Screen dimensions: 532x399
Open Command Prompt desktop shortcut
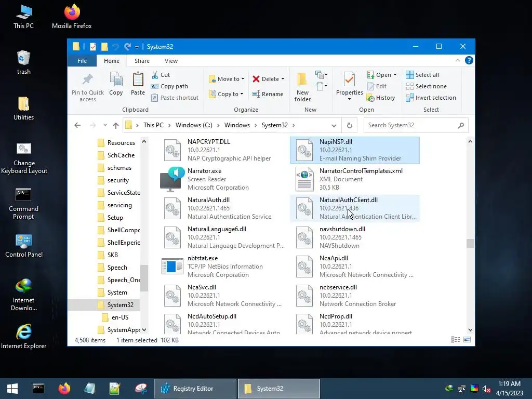[23, 204]
